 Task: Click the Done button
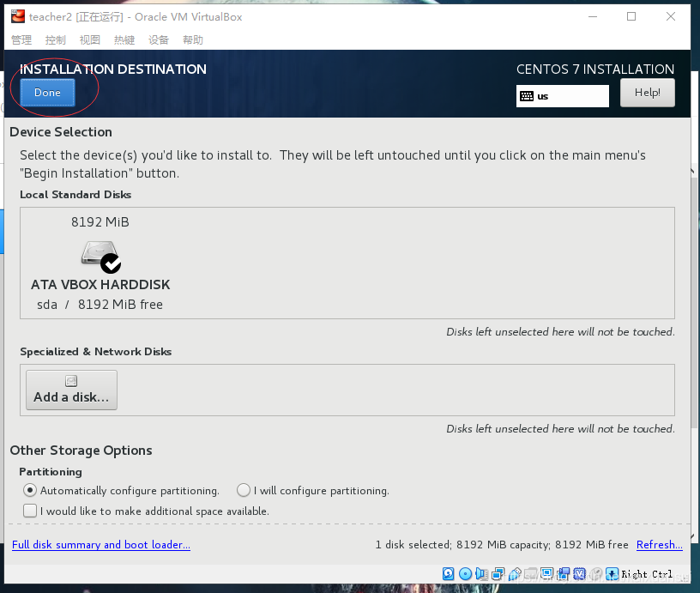pyautogui.click(x=47, y=93)
